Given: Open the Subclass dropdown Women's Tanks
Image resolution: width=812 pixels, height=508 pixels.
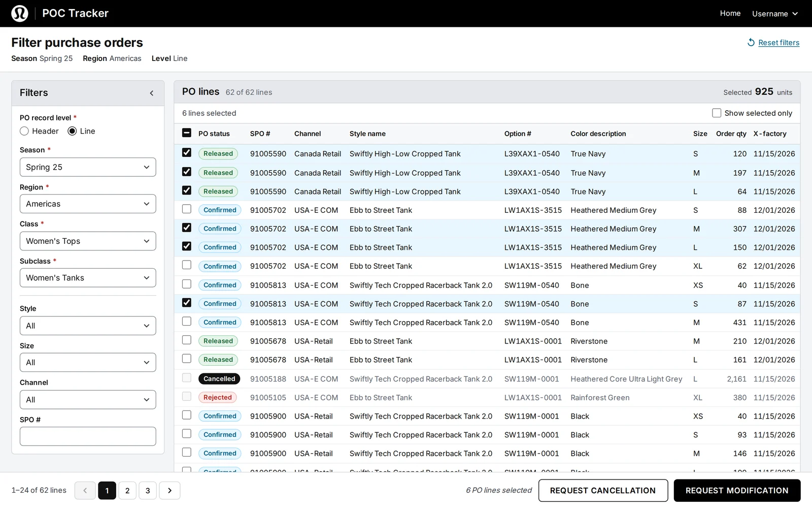Looking at the screenshot, I should click(88, 278).
